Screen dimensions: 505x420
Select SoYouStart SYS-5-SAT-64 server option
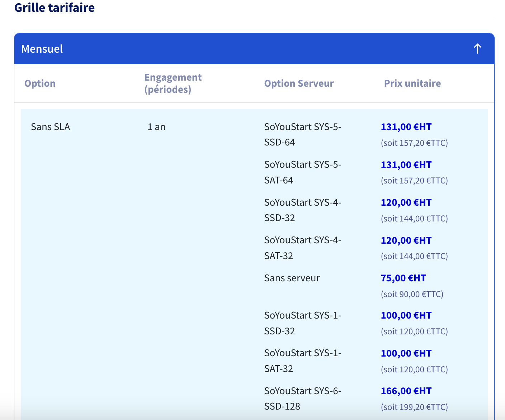click(303, 172)
